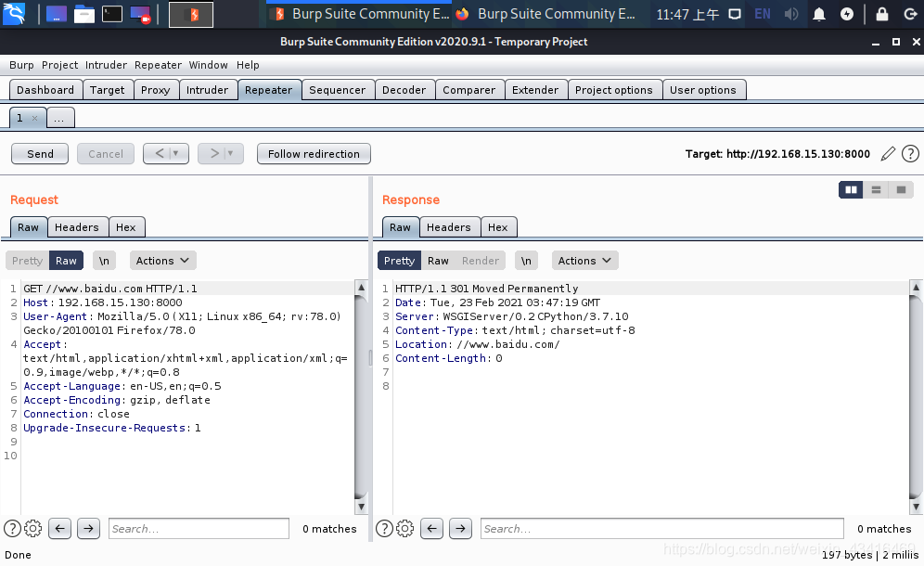924x566 pixels.
Task: Click Request search previous match arrow
Action: click(59, 528)
